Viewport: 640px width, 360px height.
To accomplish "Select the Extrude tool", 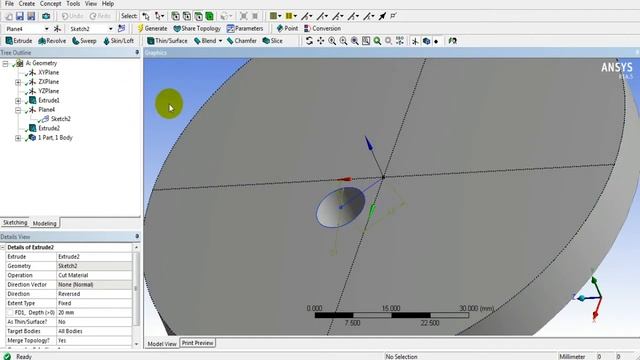I will [x=18, y=41].
